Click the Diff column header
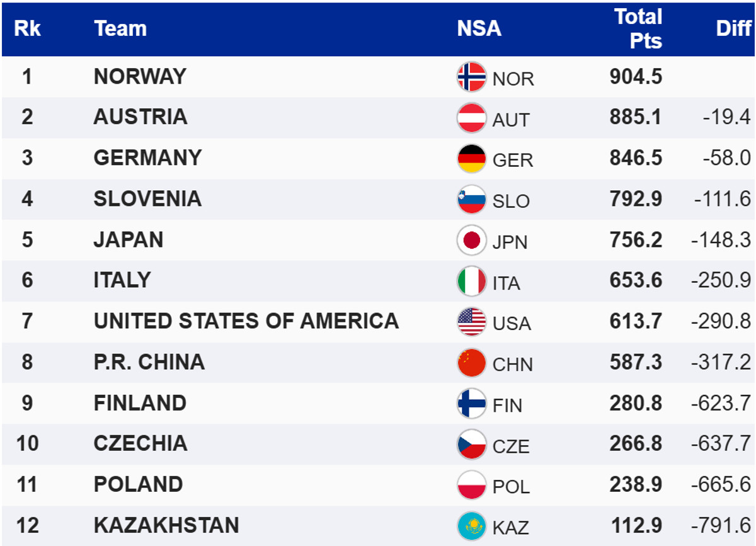This screenshot has width=756, height=546. tap(733, 29)
